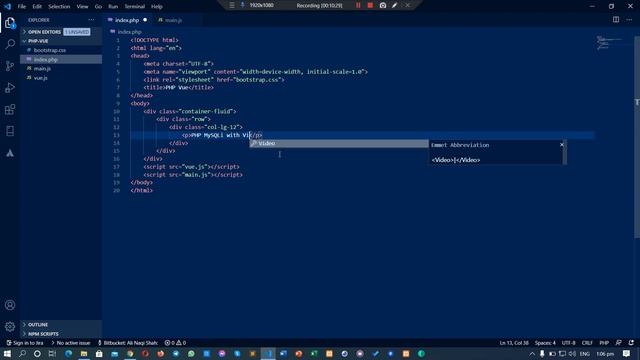Screen dimensions: 640x360
Task: Collapse the PHP-VUE folder section
Action: pyautogui.click(x=61, y=41)
